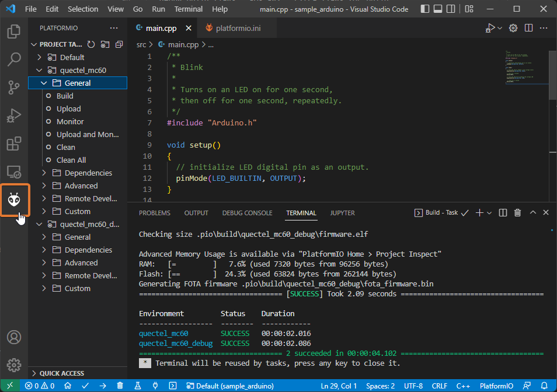The height and width of the screenshot is (392, 557).
Task: Open the Manage gear in activity bar
Action: pos(14,365)
